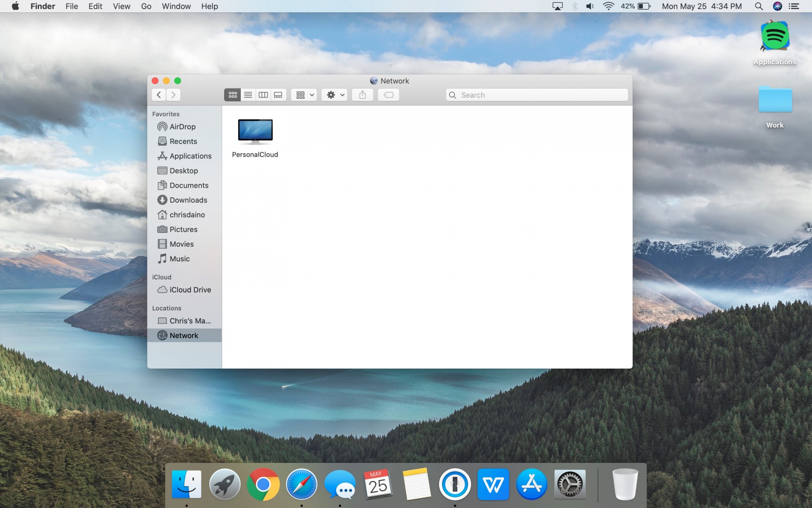The image size is (812, 508).
Task: Open Downloads in the sidebar
Action: 184,200
